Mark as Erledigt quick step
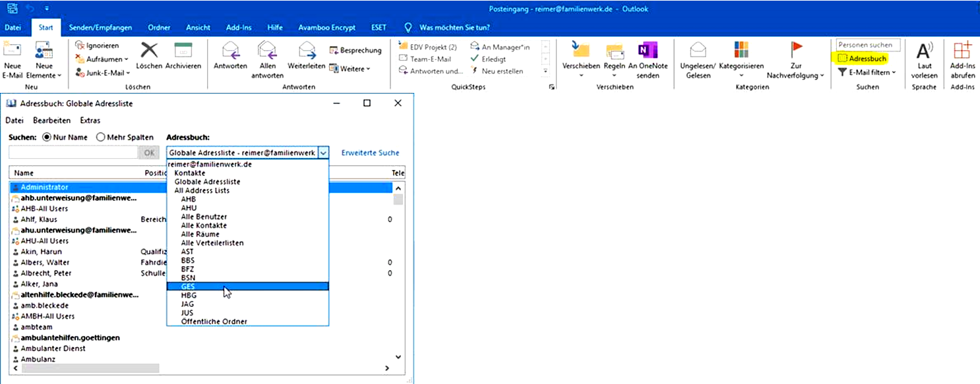The width and height of the screenshot is (980, 384). [489, 59]
